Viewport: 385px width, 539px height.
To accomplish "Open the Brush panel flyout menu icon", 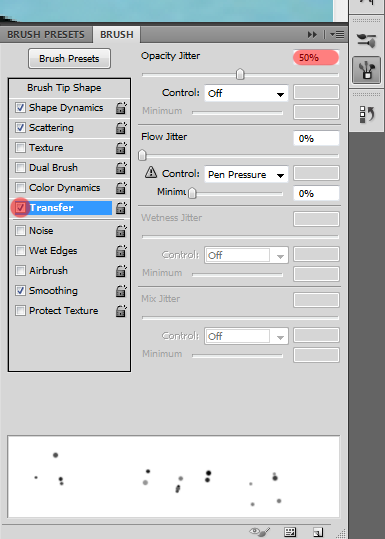I will point(337,34).
